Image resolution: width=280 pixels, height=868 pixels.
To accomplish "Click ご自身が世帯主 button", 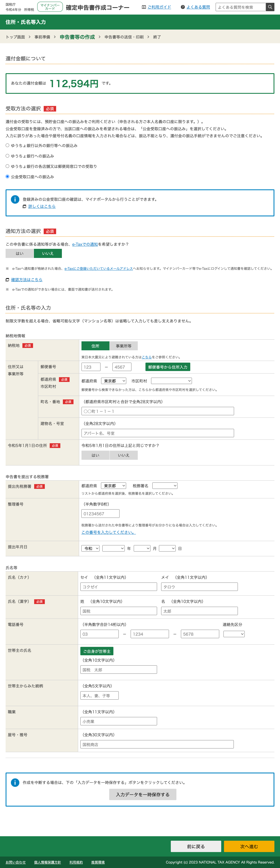I will click(97, 651).
